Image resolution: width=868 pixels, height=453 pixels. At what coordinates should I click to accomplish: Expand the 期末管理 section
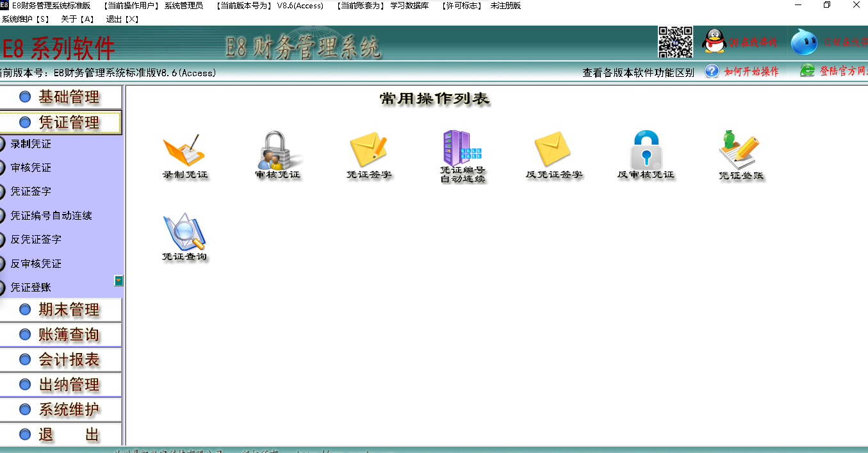61,309
